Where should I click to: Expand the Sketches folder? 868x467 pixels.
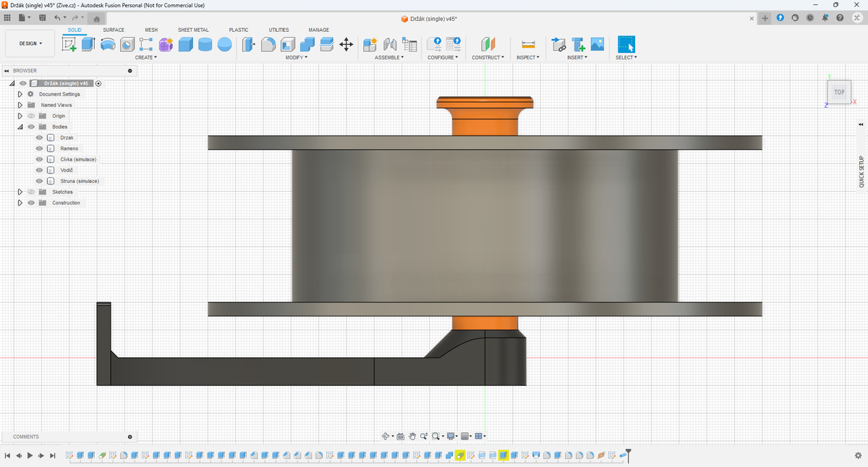click(x=20, y=192)
